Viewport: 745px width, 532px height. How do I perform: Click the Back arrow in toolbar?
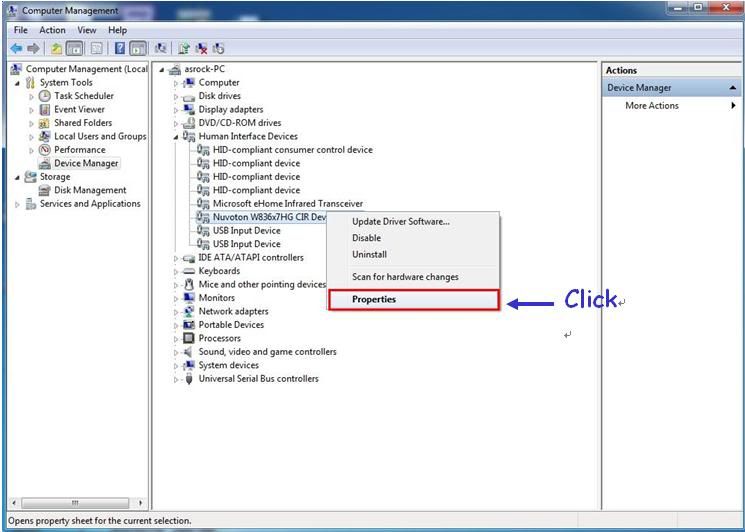(16, 48)
